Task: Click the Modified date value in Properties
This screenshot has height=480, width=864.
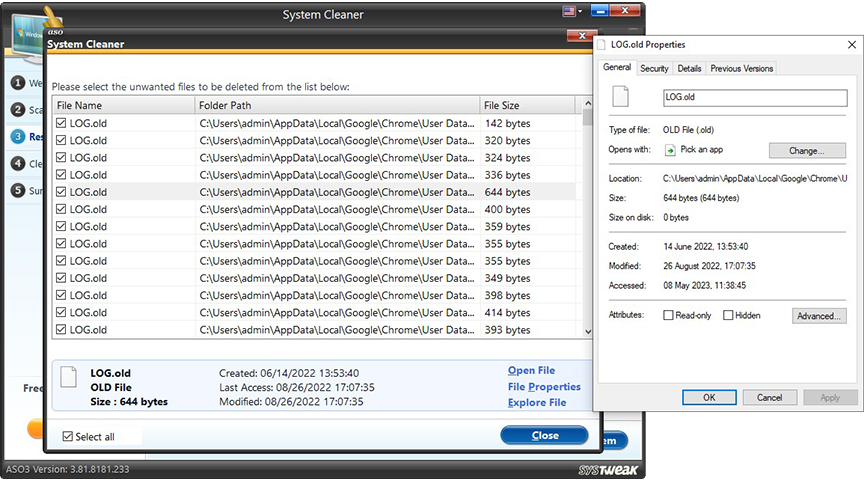Action: [709, 266]
